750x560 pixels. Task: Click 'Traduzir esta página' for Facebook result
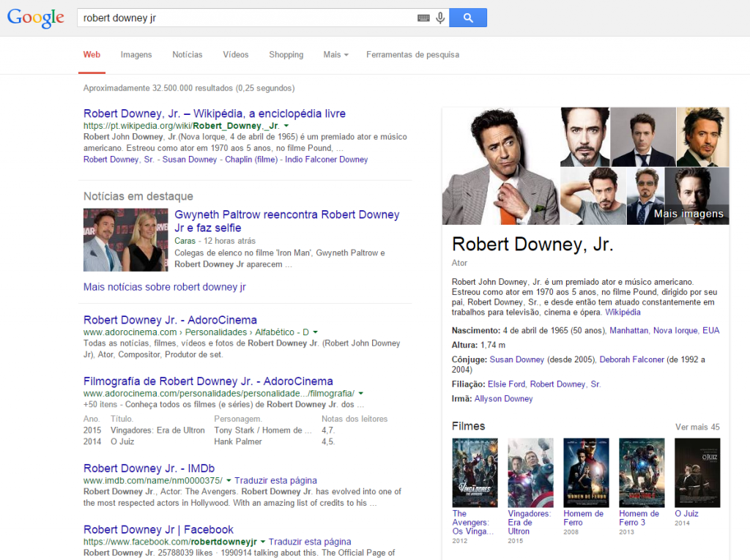coord(309,542)
